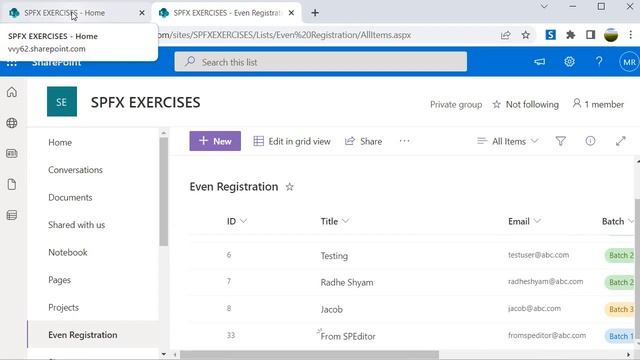Open the settings gear in SharePoint header
640x360 pixels.
pos(569,62)
